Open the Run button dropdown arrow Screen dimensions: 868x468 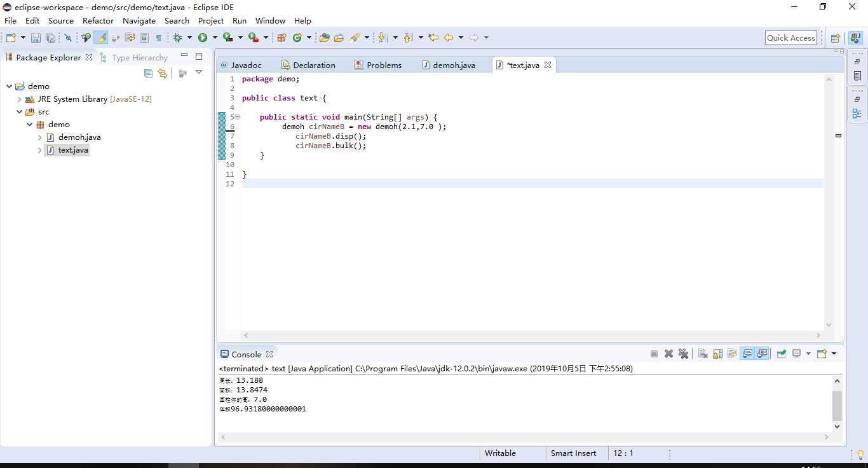coord(215,38)
